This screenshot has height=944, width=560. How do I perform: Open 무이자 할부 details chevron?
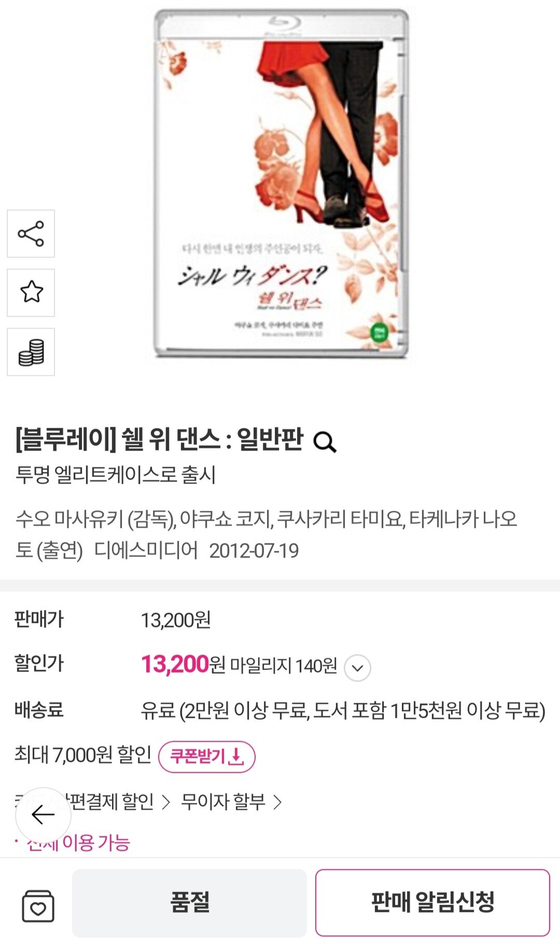click(x=278, y=802)
